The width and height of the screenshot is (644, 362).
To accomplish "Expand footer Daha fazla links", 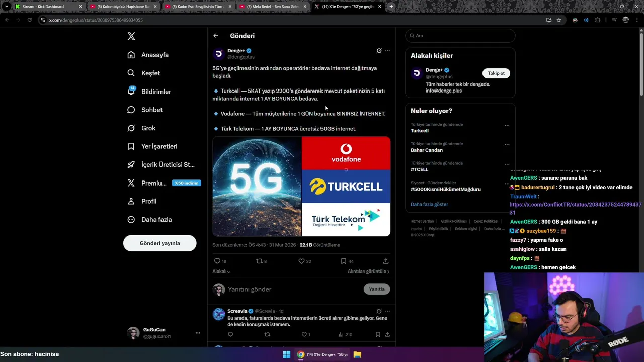I will (494, 229).
